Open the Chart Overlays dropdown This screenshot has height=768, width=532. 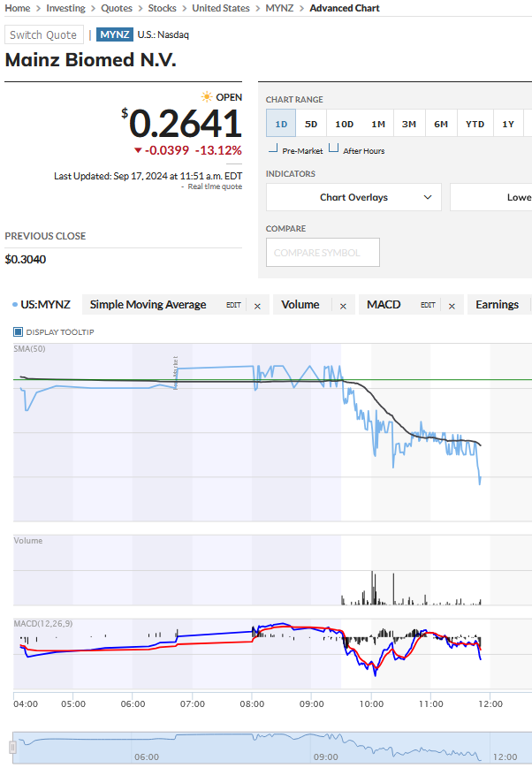tap(353, 197)
